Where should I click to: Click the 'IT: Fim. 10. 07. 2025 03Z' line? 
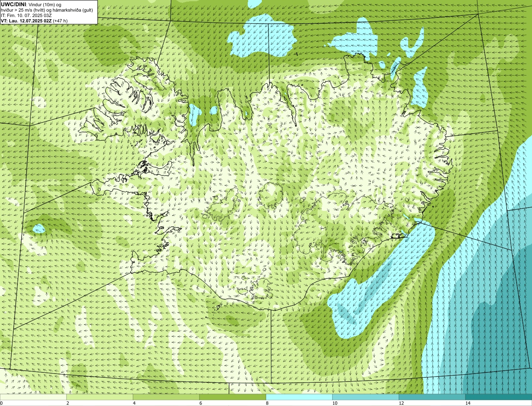tap(26, 15)
